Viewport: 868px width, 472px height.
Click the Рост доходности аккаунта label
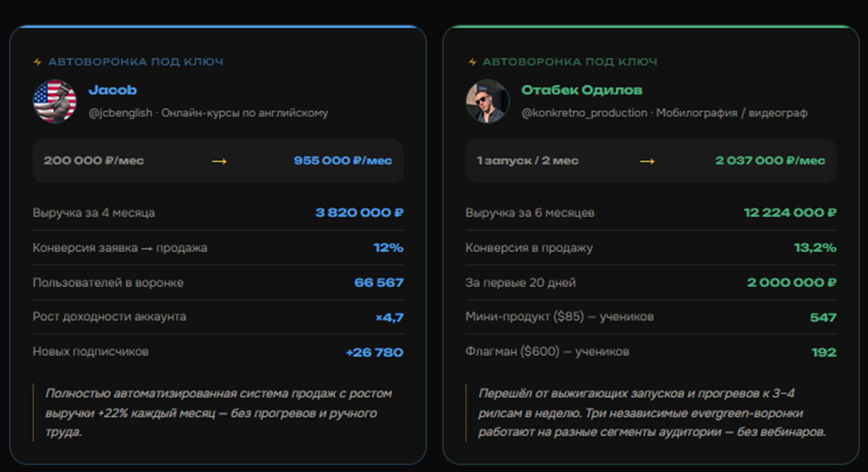[109, 317]
